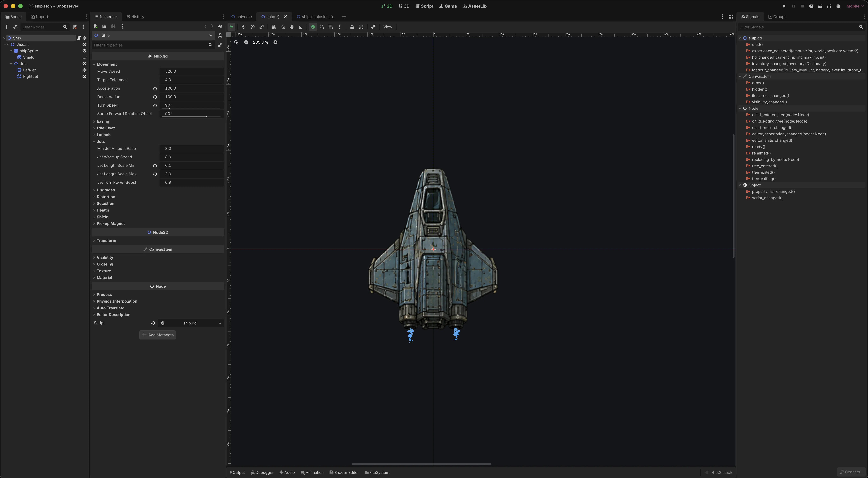Open Inspector's create new resource icon

pyautogui.click(x=95, y=26)
